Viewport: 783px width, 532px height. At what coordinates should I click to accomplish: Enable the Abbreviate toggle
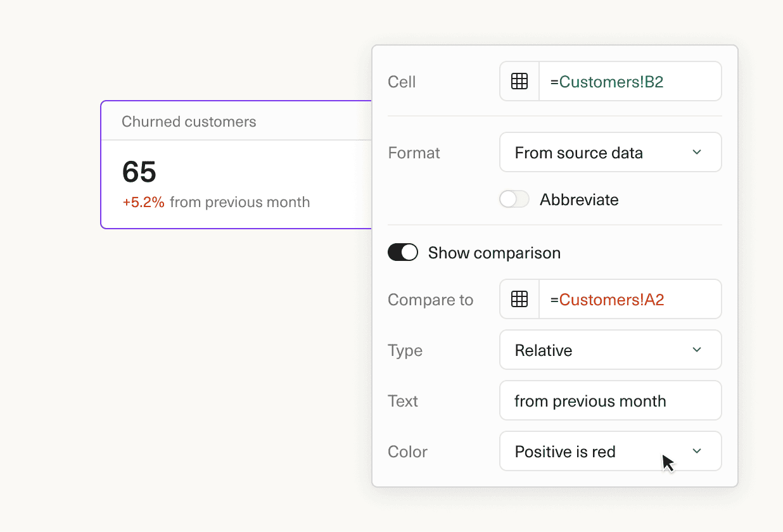514,199
